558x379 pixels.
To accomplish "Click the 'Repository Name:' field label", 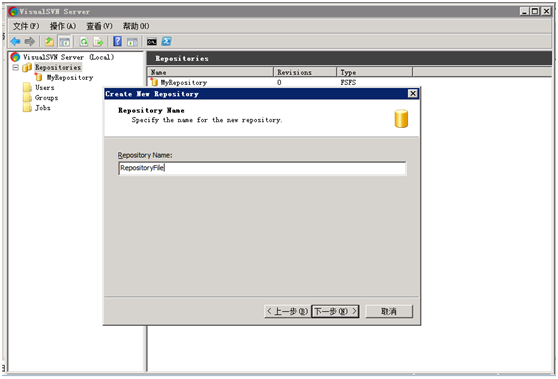I will pos(145,155).
